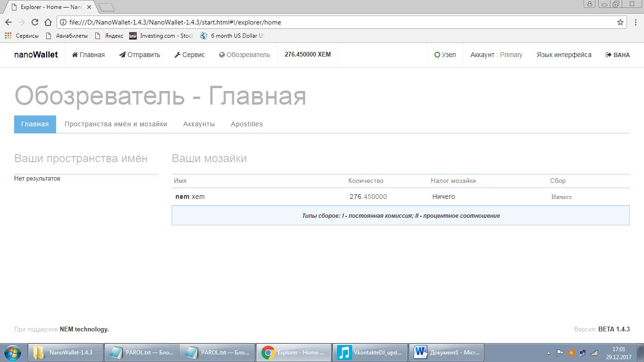
Task: Open Investing.com bookmark
Action: [161, 36]
